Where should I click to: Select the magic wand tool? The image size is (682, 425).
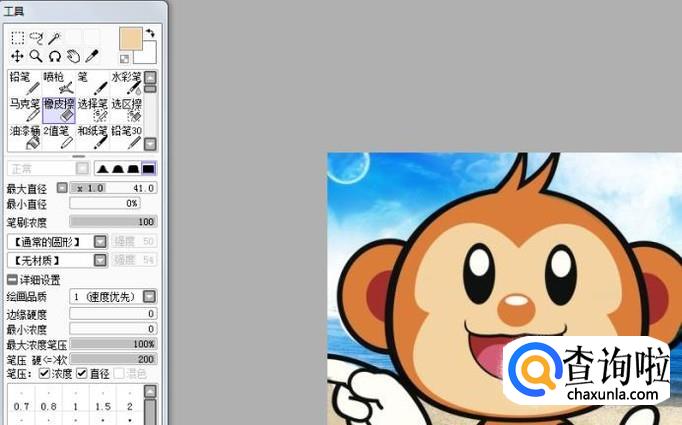click(x=54, y=38)
